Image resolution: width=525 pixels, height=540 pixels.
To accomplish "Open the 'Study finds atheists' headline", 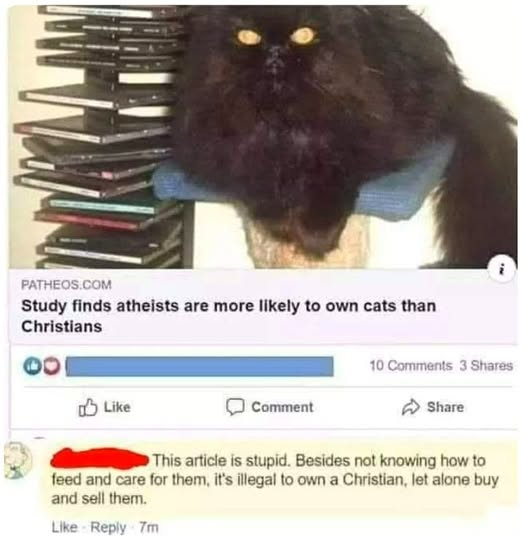I will (x=228, y=316).
